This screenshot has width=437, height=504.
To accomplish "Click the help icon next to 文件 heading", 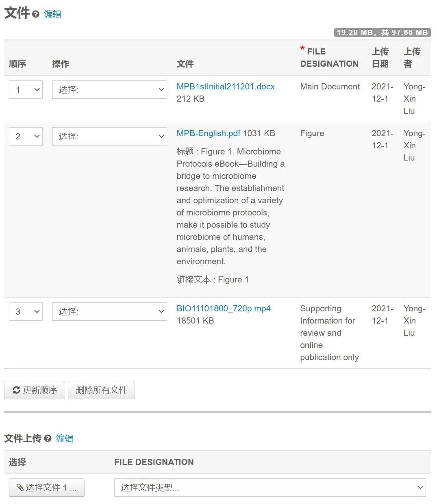I will [37, 14].
